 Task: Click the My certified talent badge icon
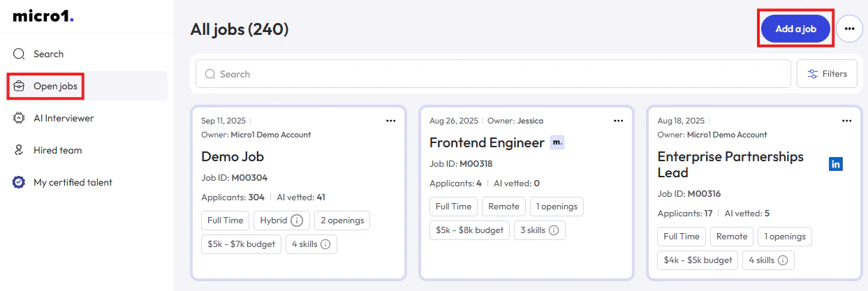tap(19, 182)
